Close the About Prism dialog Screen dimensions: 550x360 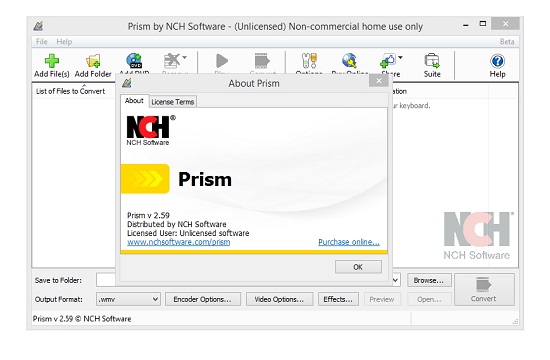click(x=379, y=81)
